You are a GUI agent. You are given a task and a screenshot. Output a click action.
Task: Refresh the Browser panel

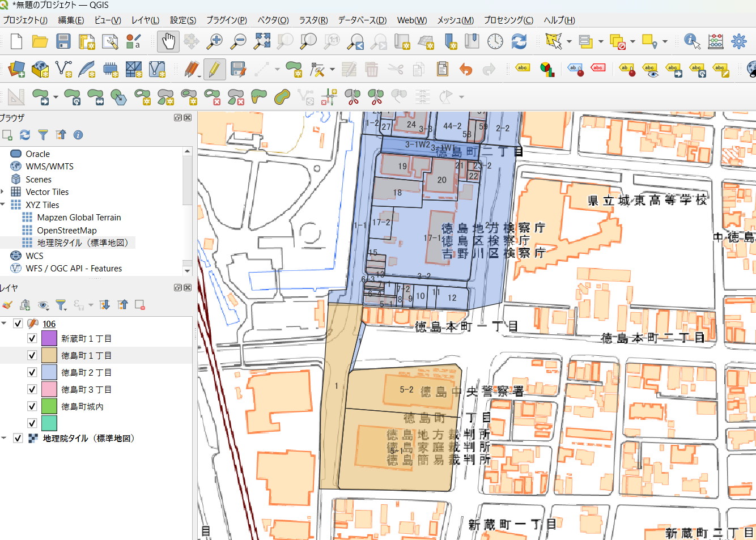click(x=25, y=135)
